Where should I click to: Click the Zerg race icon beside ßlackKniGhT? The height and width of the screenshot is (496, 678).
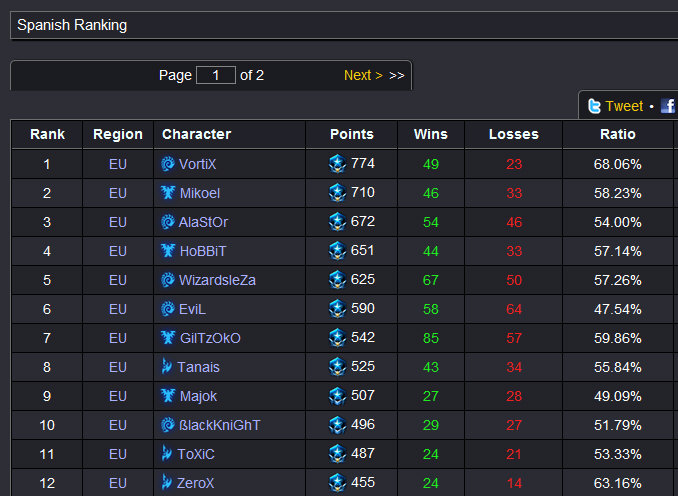coord(167,425)
